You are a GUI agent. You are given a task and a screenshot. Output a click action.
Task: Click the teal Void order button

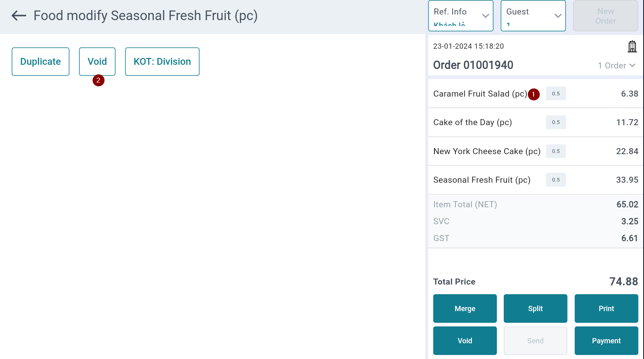(x=465, y=341)
